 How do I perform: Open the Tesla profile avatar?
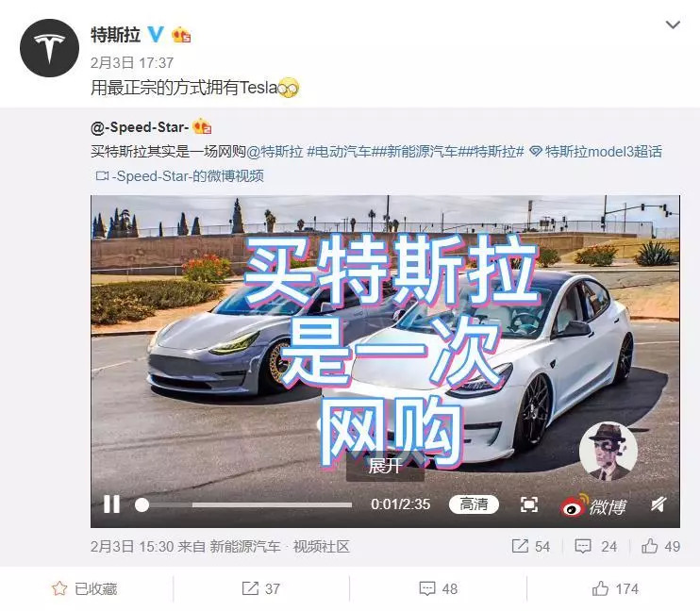(x=50, y=48)
